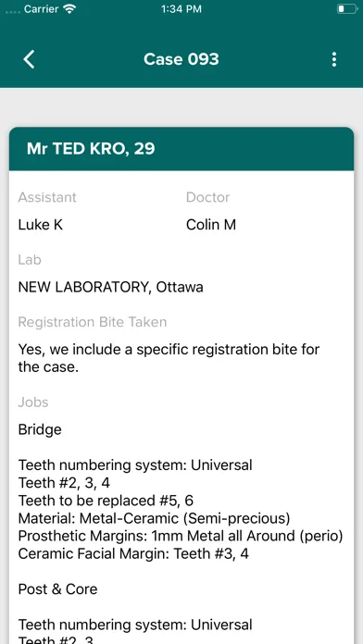Tap the Case 093 title

181,59
